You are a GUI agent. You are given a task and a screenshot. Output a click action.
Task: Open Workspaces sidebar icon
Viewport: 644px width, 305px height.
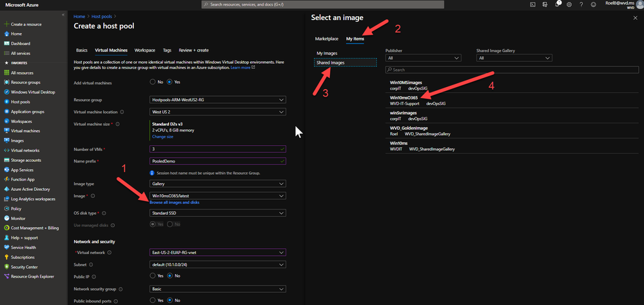point(6,121)
